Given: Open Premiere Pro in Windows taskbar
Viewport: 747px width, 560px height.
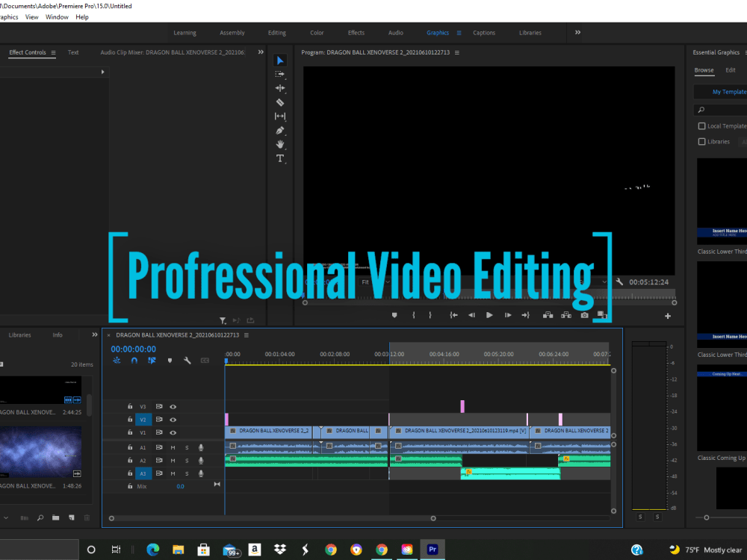Looking at the screenshot, I should [x=433, y=550].
